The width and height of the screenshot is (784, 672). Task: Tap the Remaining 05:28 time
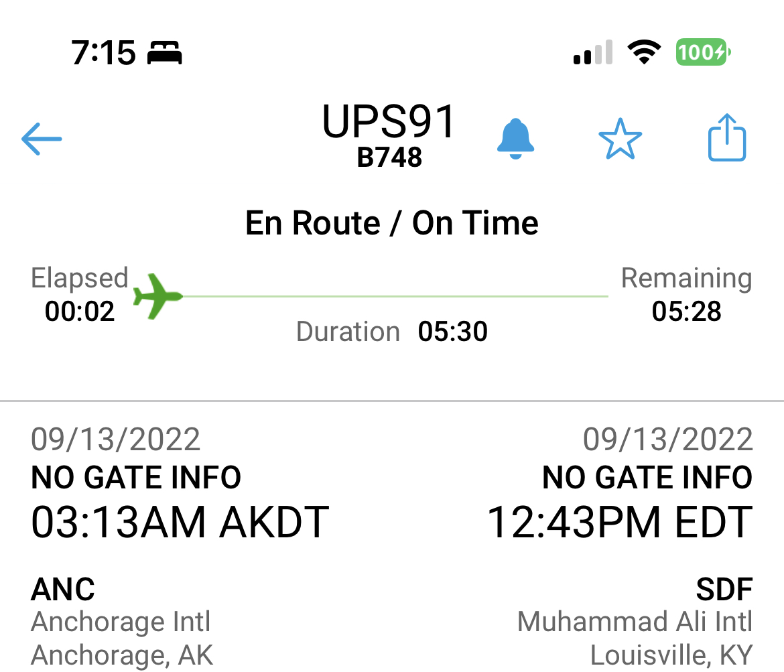[x=686, y=312]
